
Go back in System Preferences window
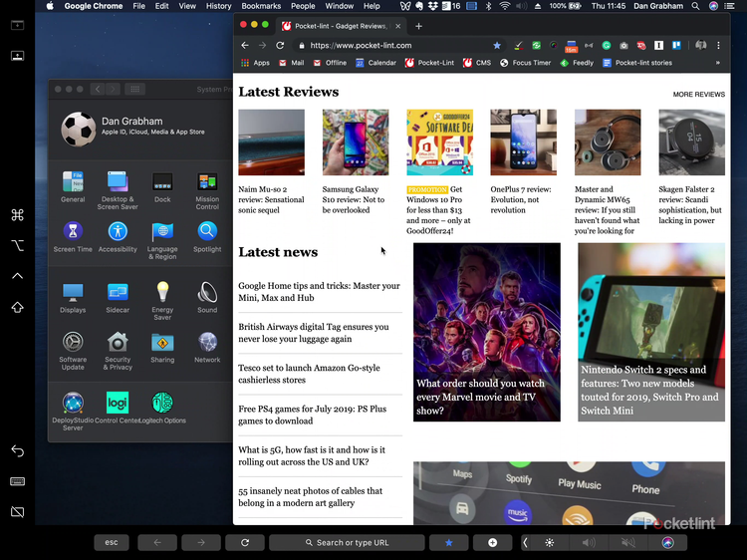coord(98,89)
